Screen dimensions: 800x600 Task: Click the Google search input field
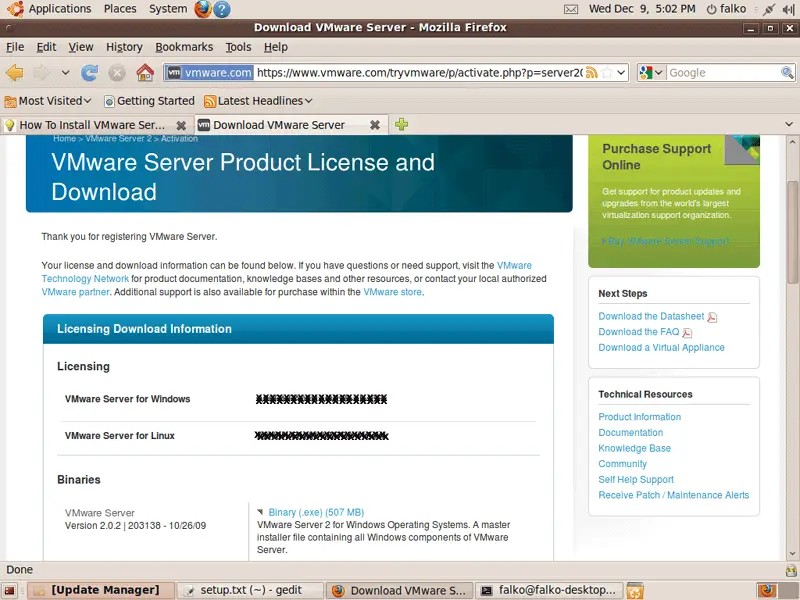coord(723,72)
